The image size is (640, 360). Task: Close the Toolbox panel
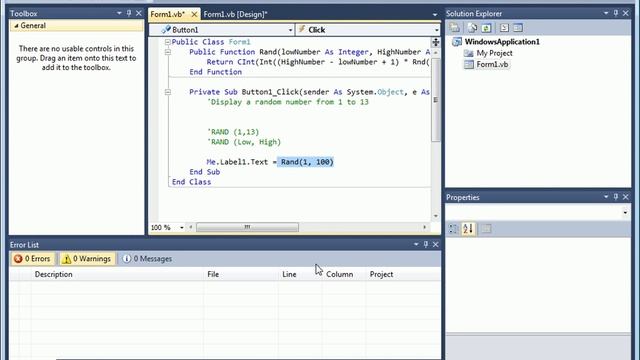coord(139,13)
